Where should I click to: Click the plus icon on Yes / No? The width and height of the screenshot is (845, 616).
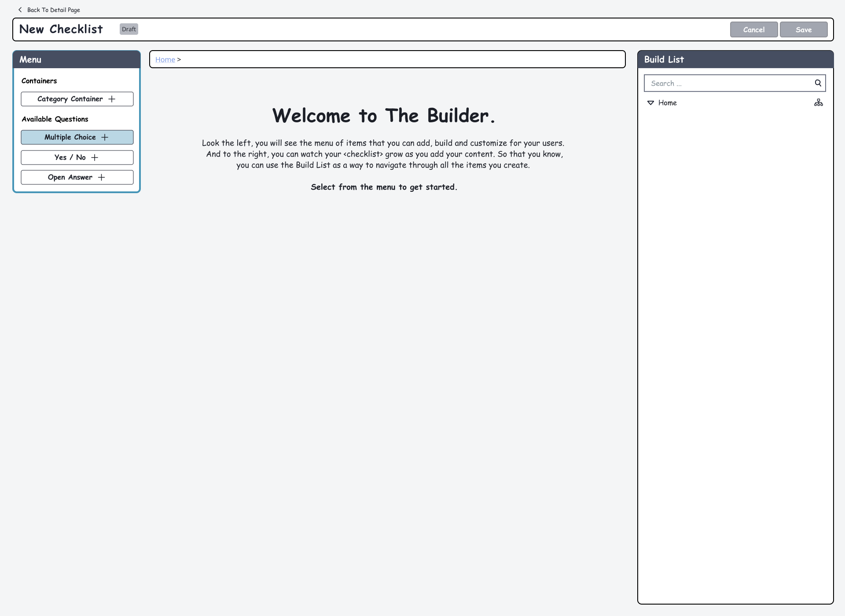click(x=95, y=158)
